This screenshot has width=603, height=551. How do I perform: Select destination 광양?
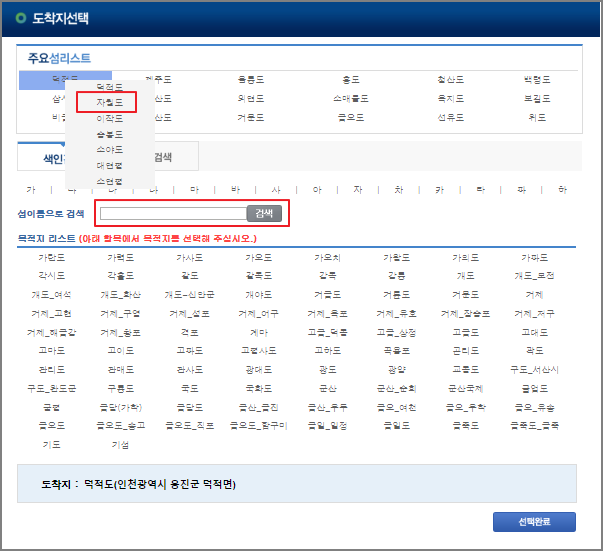(x=396, y=370)
